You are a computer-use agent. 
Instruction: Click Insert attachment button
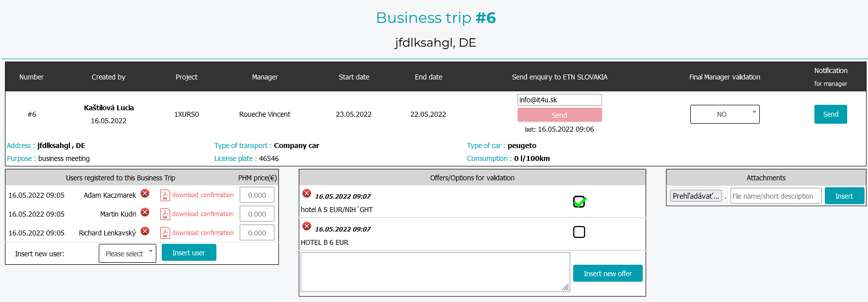point(844,196)
